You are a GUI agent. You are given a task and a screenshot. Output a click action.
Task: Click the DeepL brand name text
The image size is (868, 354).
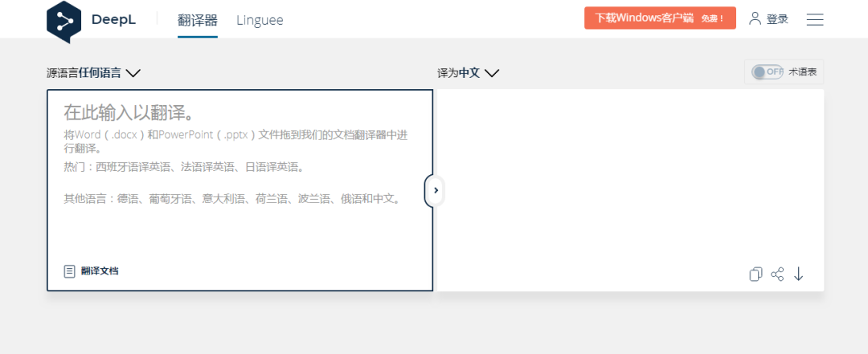[113, 20]
